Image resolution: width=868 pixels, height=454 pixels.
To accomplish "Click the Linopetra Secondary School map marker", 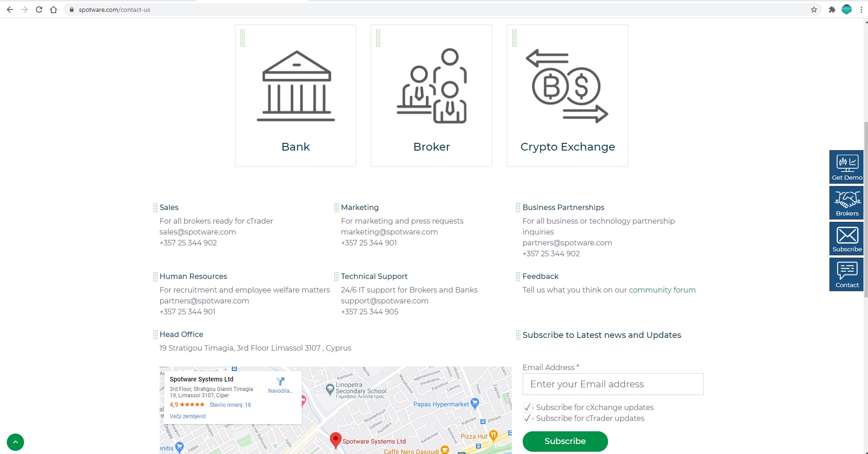I will pyautogui.click(x=330, y=389).
